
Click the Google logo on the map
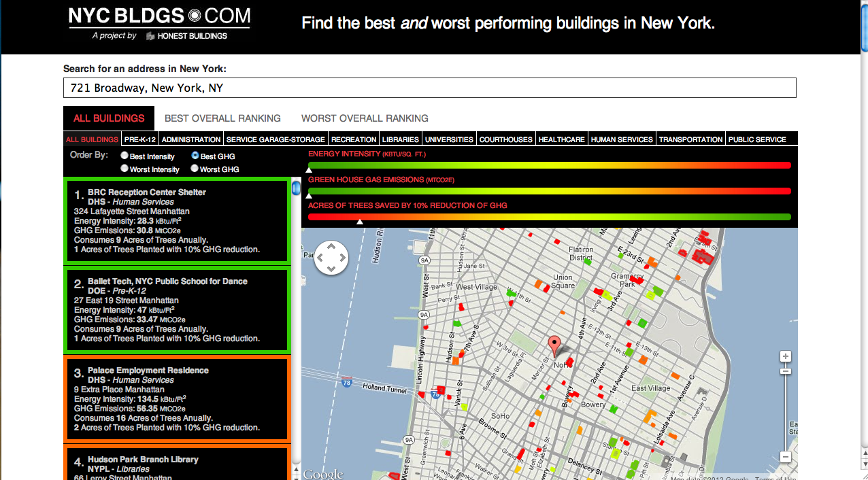coord(322,474)
